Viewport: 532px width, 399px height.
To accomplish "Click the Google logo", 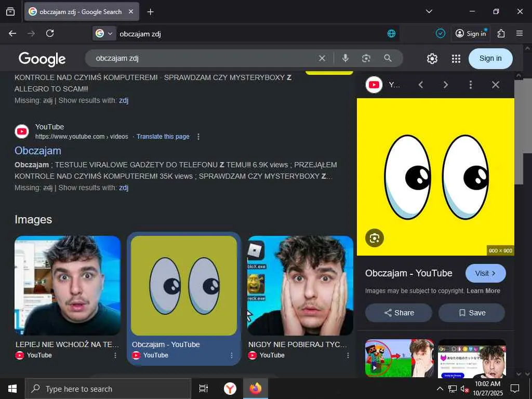I will click(x=42, y=59).
